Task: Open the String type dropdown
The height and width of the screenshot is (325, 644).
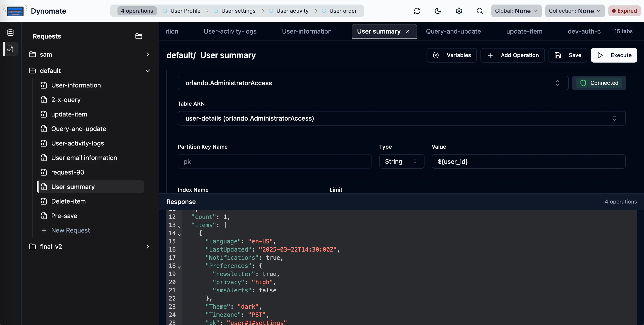Action: pyautogui.click(x=401, y=161)
